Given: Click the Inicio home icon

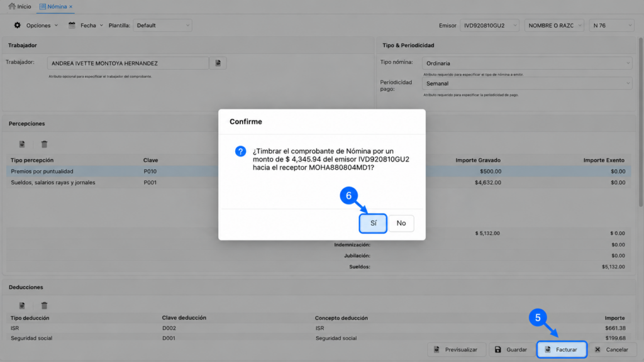Looking at the screenshot, I should [12, 6].
